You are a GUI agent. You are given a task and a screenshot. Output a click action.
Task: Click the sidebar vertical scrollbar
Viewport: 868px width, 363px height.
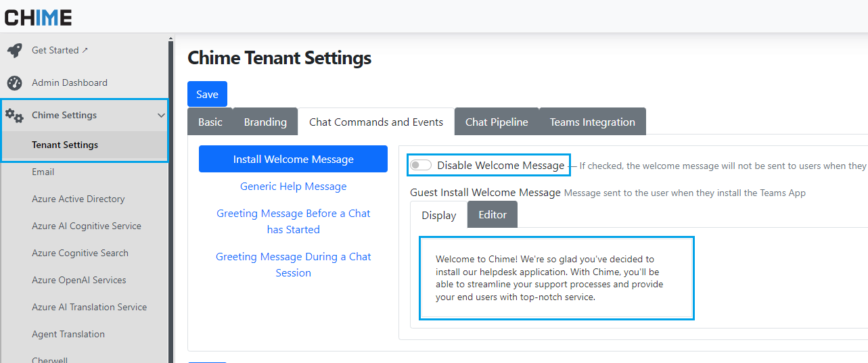(x=171, y=203)
